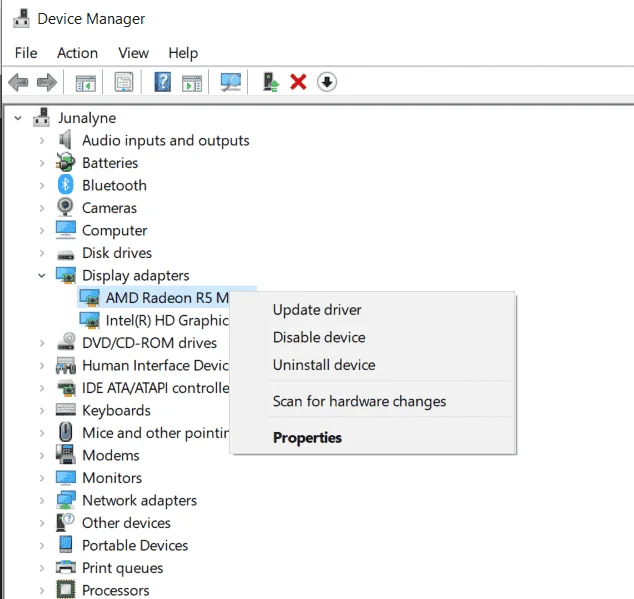The width and height of the screenshot is (634, 599).
Task: Click the show/hide action pane icon
Action: [192, 83]
